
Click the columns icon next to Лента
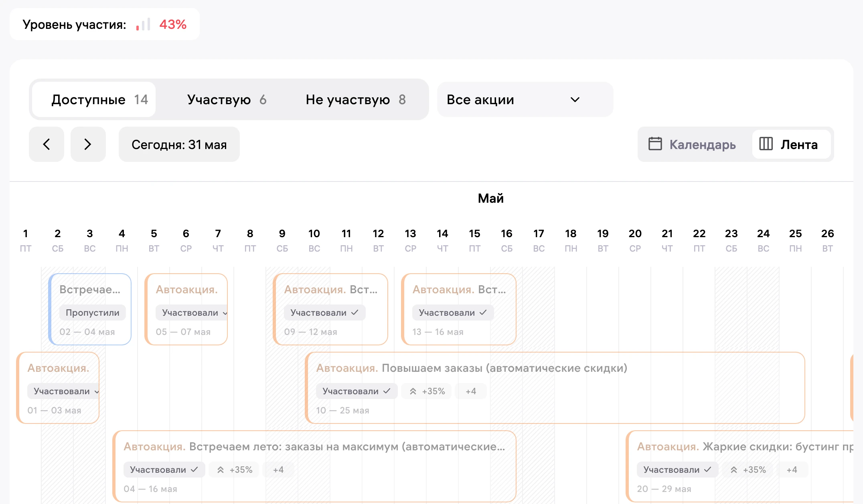766,144
